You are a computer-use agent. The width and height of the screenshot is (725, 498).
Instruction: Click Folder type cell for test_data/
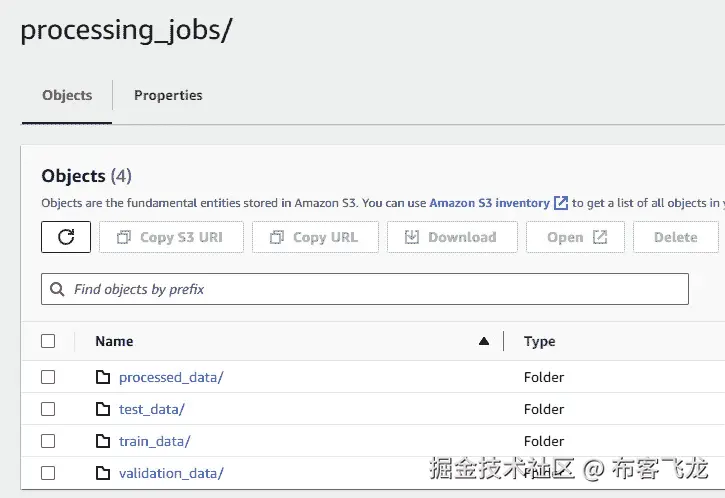(x=544, y=409)
